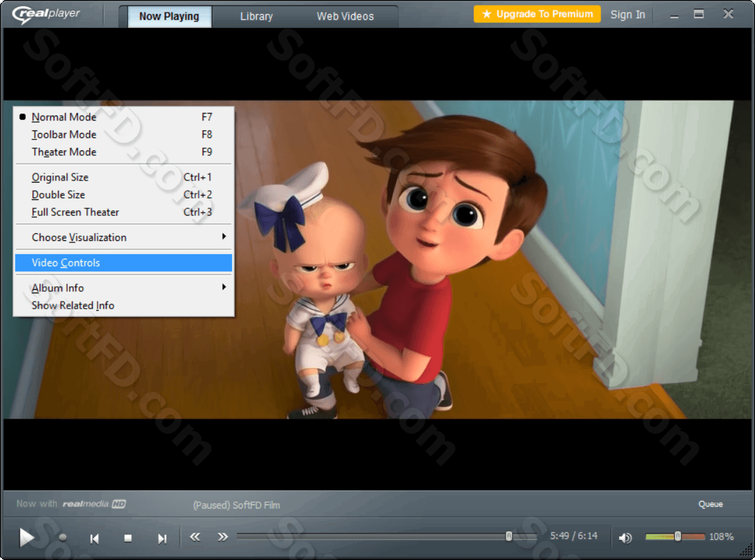Click the 5:49 / 6:14 time display

click(x=573, y=536)
